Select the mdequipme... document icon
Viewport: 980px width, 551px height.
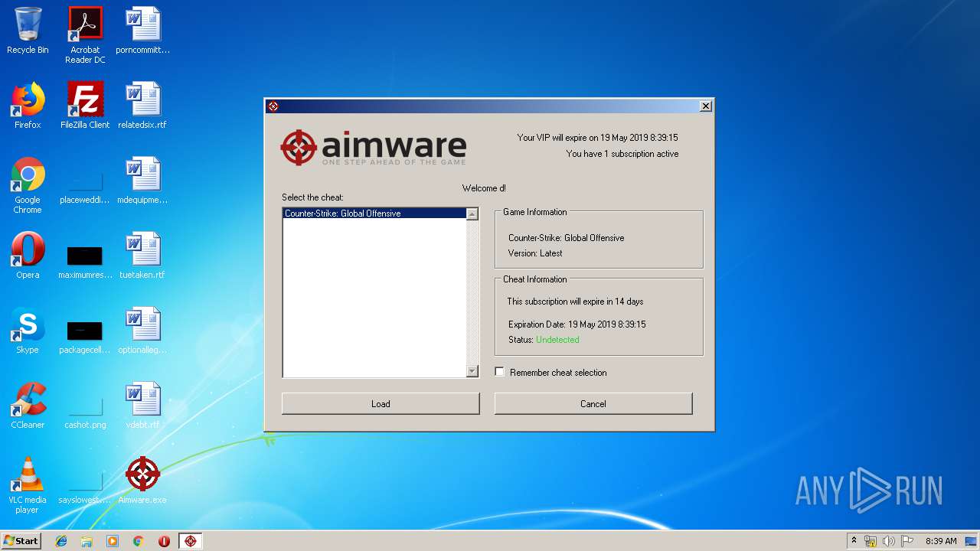(143, 181)
